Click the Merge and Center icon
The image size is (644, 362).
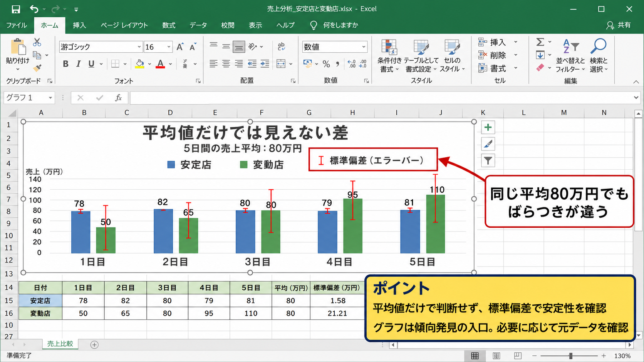(281, 64)
